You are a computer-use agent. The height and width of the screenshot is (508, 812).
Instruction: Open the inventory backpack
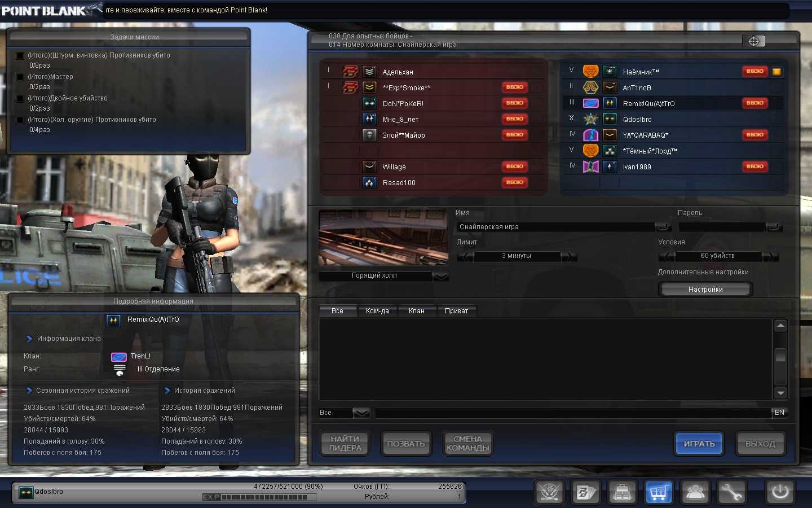622,492
